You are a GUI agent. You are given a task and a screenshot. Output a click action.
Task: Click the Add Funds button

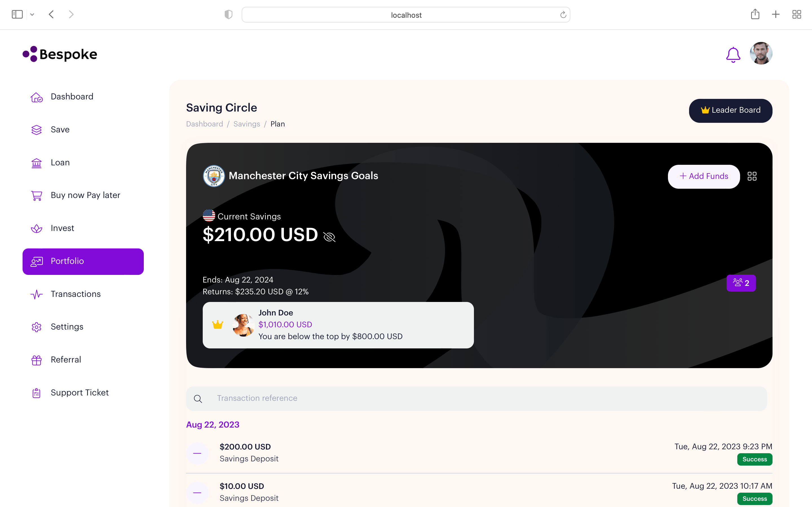[x=704, y=176]
